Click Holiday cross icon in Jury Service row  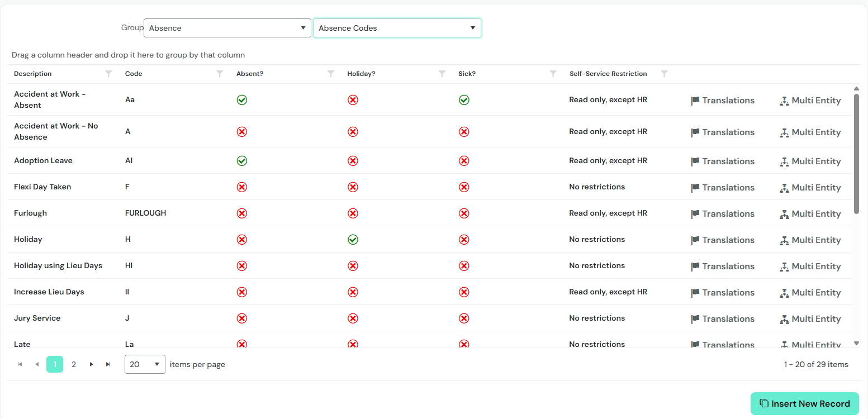tap(353, 318)
